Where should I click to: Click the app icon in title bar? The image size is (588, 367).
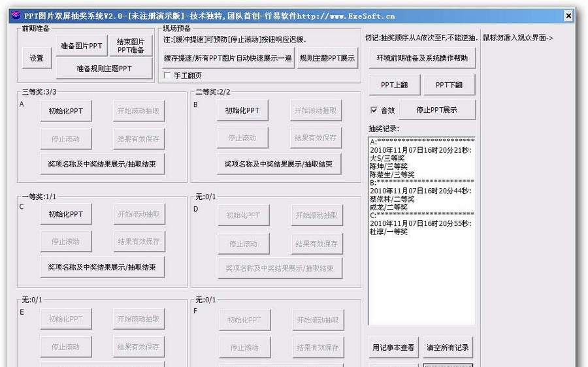[16, 16]
